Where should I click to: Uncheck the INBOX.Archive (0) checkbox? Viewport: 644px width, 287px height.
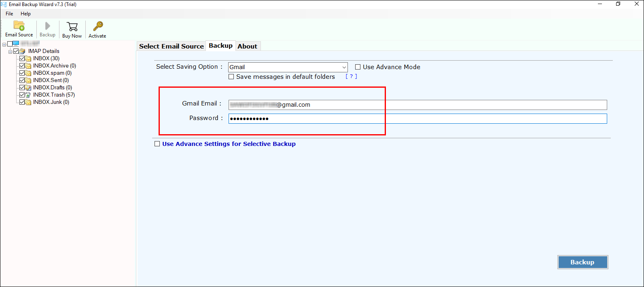pyautogui.click(x=22, y=66)
